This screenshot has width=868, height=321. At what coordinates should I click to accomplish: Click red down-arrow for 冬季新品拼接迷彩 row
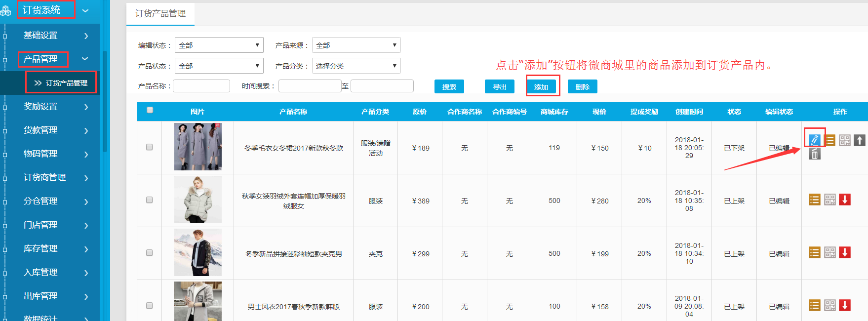845,252
